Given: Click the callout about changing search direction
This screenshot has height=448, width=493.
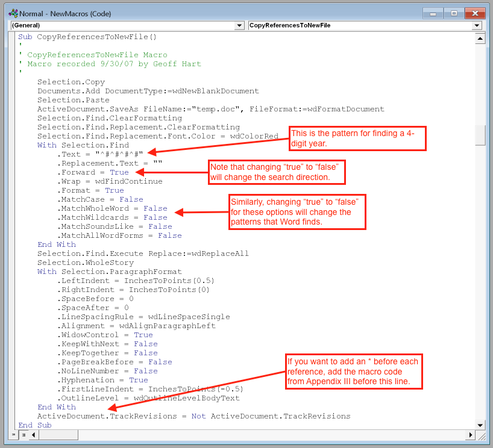Looking at the screenshot, I should pyautogui.click(x=277, y=173).
